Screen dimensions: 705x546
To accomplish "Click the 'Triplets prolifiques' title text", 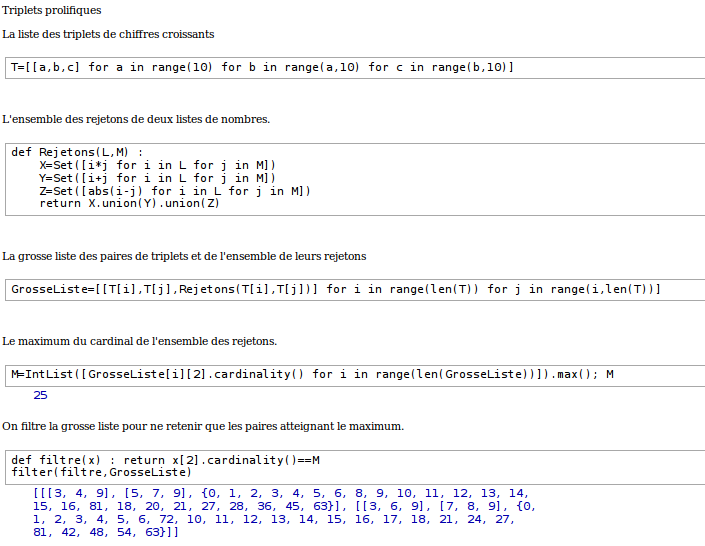I will coord(52,10).
